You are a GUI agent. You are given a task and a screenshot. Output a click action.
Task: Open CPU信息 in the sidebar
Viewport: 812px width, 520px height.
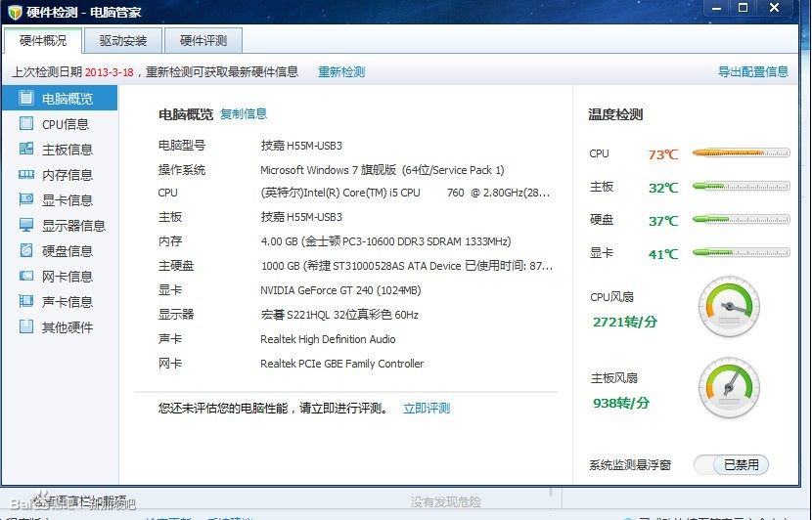(60, 124)
